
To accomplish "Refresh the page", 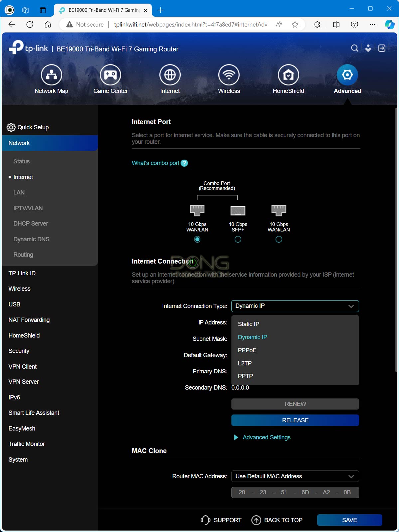I will [30, 24].
